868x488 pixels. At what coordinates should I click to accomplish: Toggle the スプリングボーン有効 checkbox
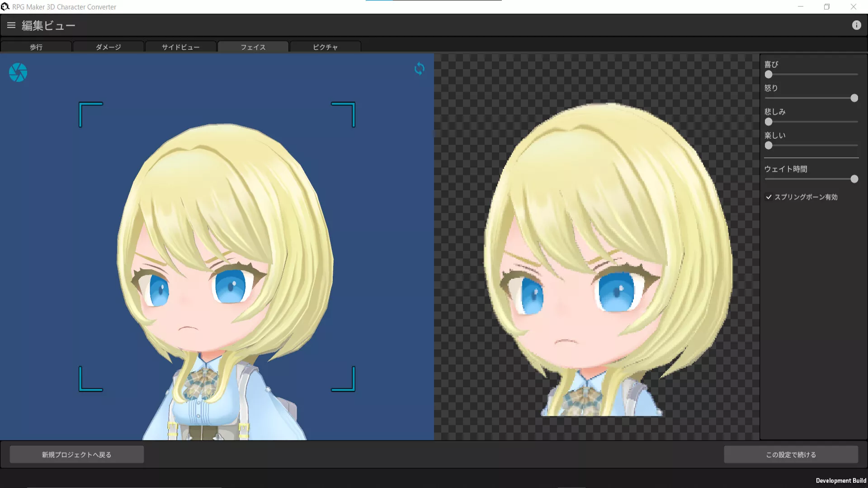pos(769,197)
